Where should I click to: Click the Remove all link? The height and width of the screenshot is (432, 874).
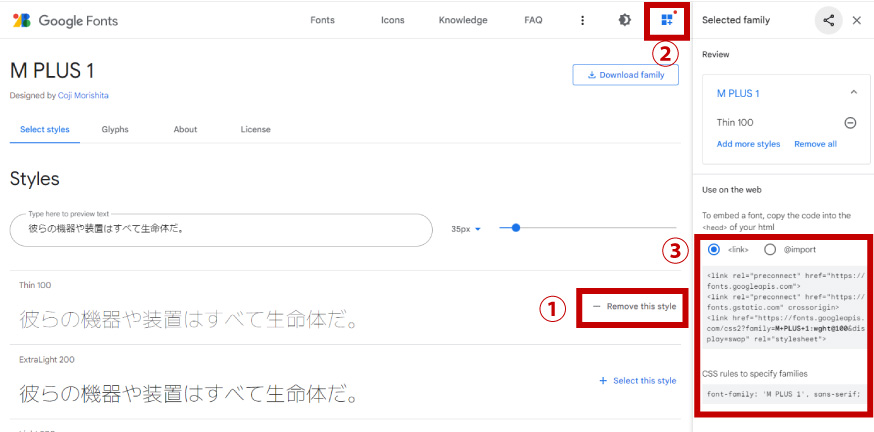point(815,144)
